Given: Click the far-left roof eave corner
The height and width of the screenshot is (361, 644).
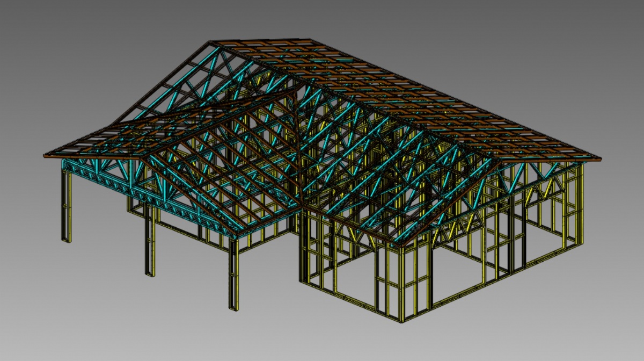Looking at the screenshot, I should click(45, 155).
